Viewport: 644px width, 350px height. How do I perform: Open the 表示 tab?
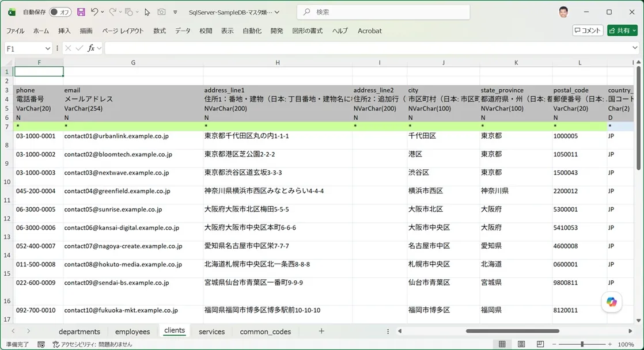[227, 31]
